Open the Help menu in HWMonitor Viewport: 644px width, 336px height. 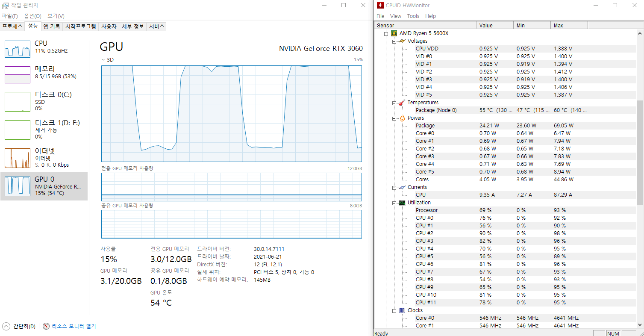pyautogui.click(x=431, y=16)
